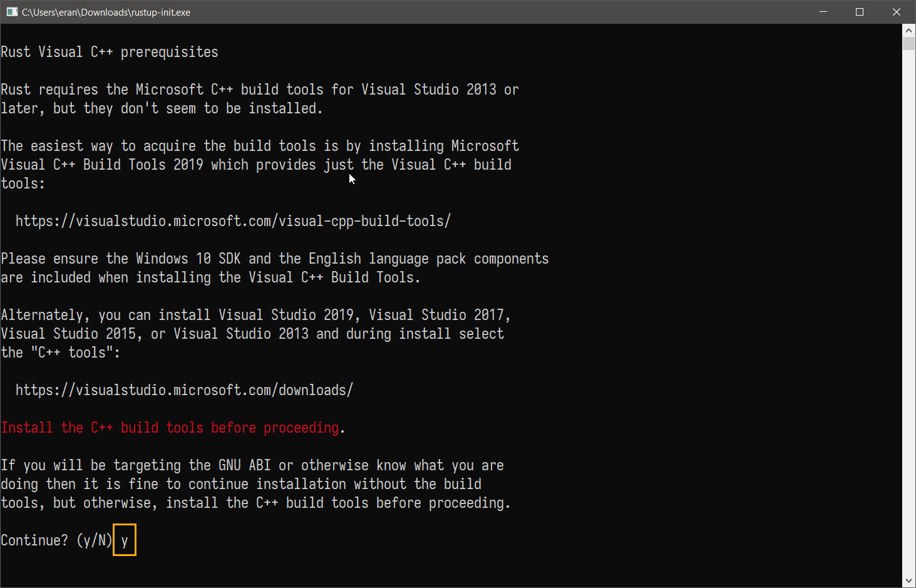The height and width of the screenshot is (588, 916).
Task: Click the 'Rust Visual C++ prerequisites' heading
Action: pos(110,52)
